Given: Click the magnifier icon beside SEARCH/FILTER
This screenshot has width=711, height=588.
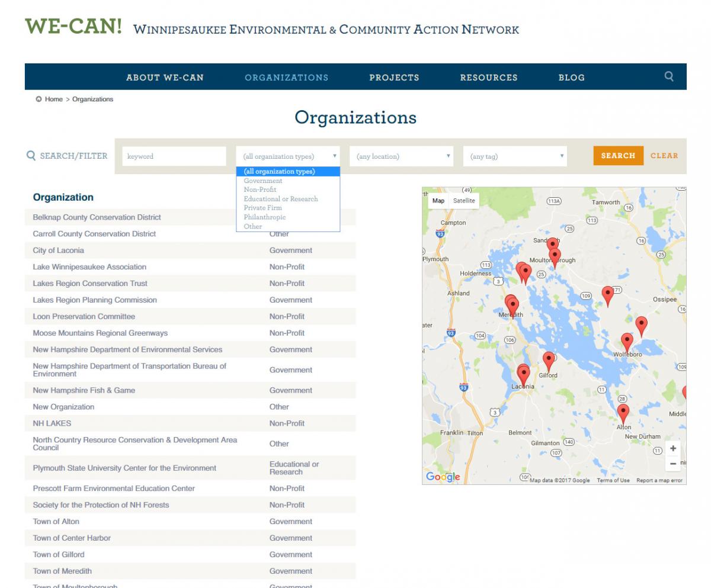Looking at the screenshot, I should [x=31, y=156].
